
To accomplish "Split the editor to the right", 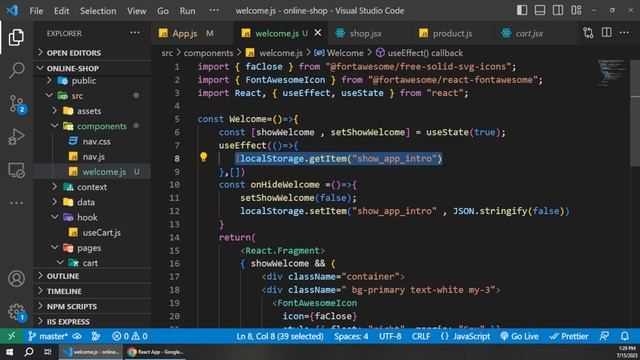I will (x=607, y=33).
